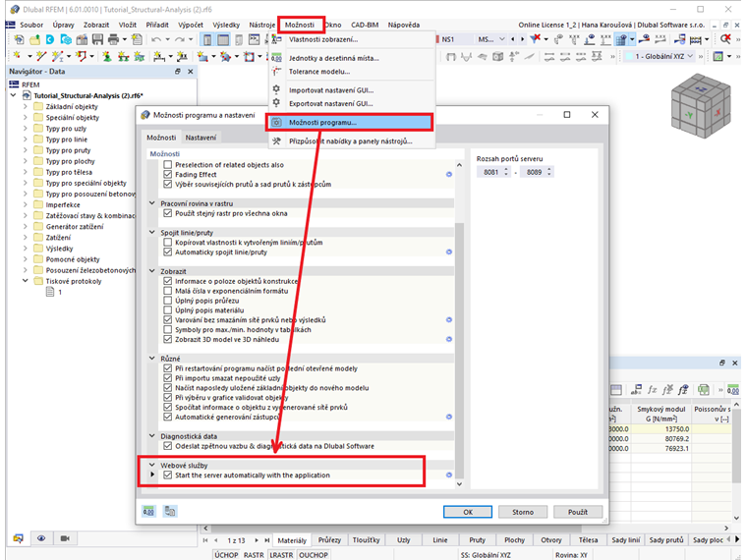
Task: Uncheck Automaticky spojit linie/pruty
Action: (167, 252)
